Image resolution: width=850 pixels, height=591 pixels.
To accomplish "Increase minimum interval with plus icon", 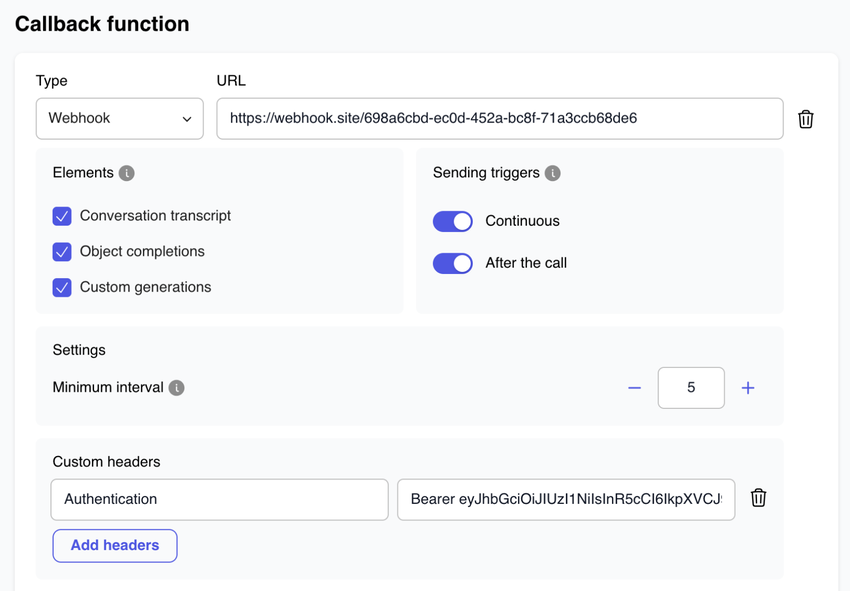I will [748, 388].
